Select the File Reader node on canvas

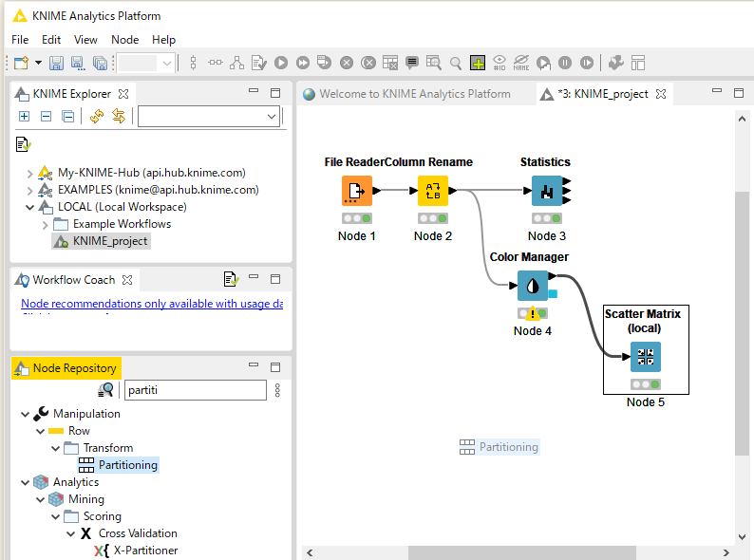tap(357, 191)
